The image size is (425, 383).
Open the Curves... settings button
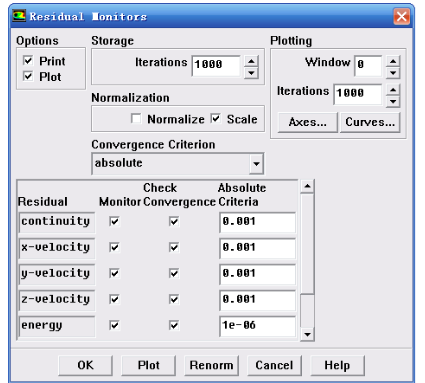(x=370, y=122)
